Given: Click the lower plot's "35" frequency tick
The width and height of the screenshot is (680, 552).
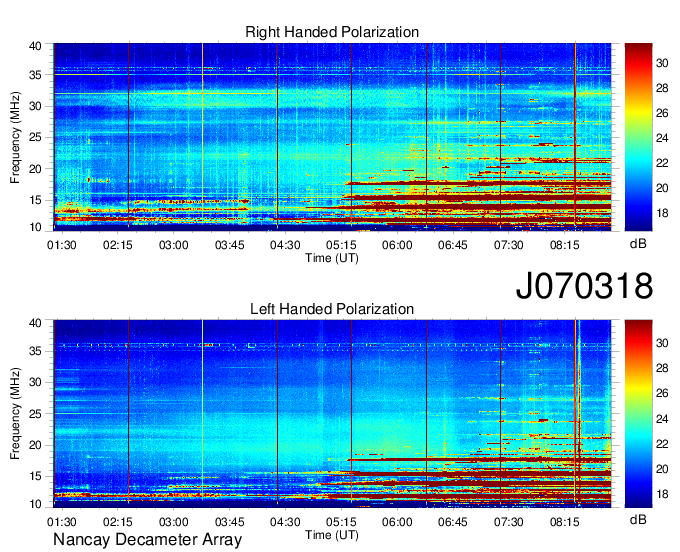Looking at the screenshot, I should pos(35,351).
